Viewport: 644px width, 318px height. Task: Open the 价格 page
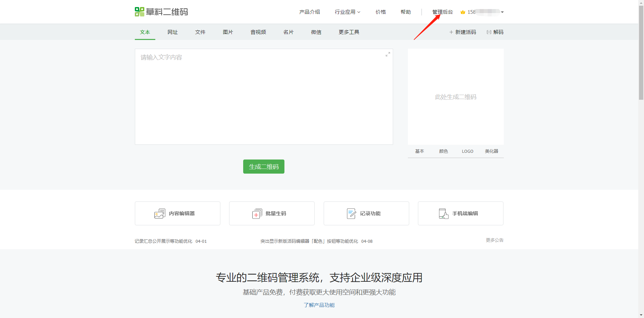(381, 12)
